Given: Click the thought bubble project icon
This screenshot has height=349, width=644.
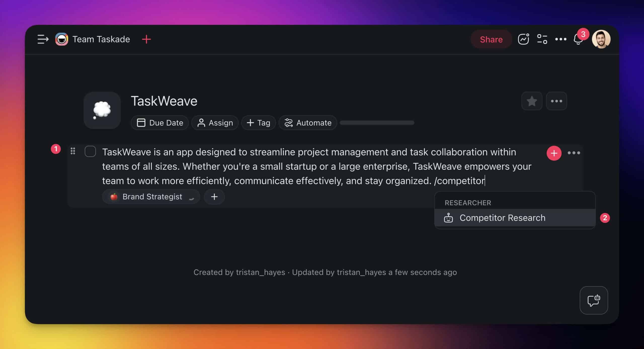Looking at the screenshot, I should pyautogui.click(x=102, y=110).
